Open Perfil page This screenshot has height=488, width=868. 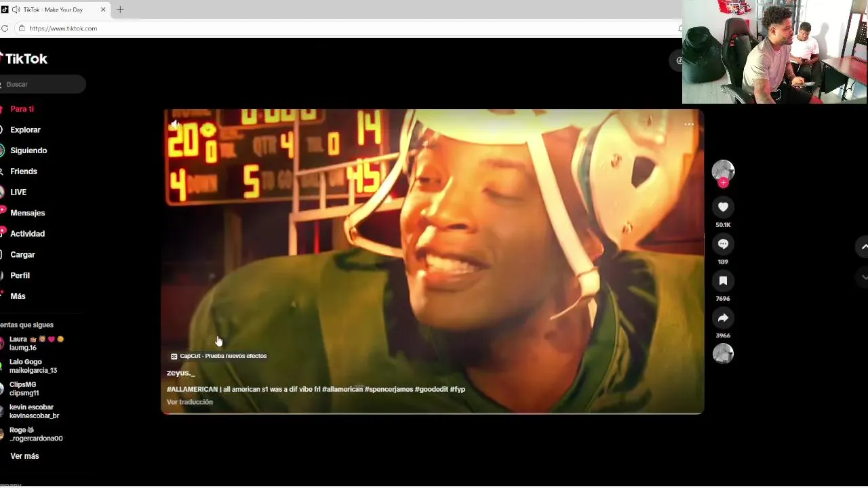point(20,276)
